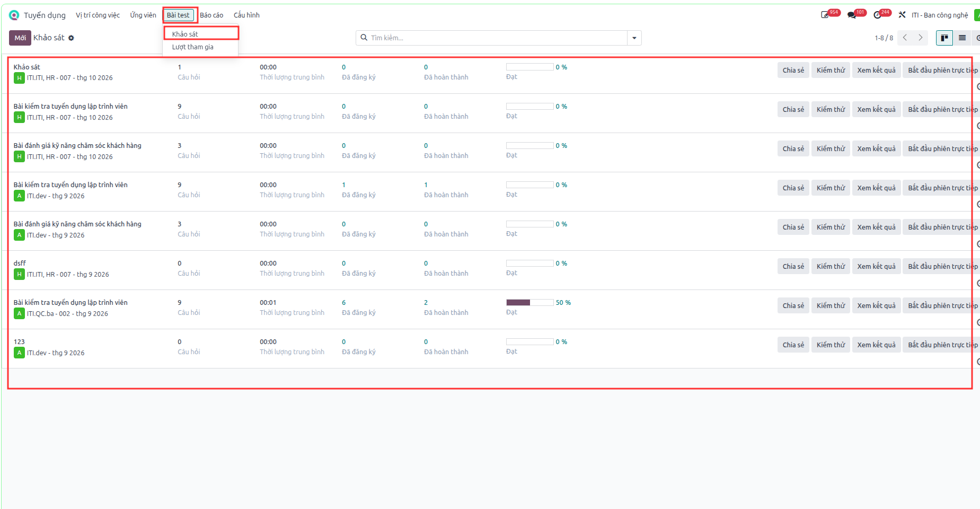Click the Mới button to create survey
This screenshot has width=980, height=509.
click(x=20, y=38)
